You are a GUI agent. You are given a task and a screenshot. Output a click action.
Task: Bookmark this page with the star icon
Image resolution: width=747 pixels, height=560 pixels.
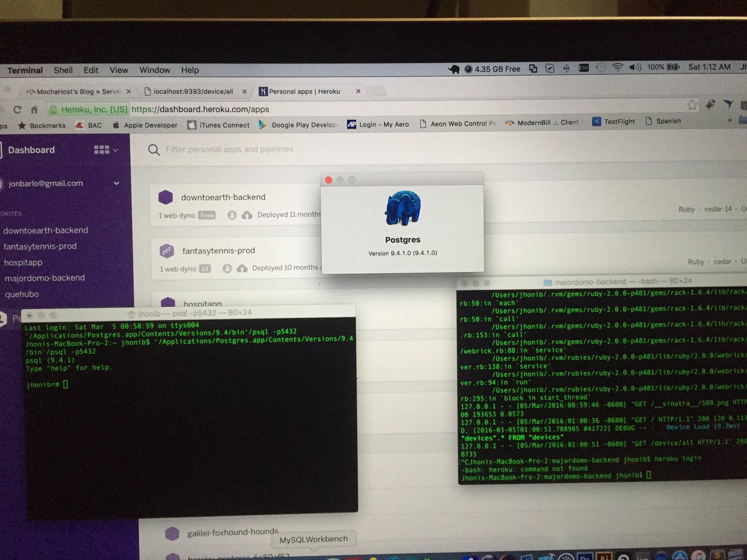click(x=692, y=105)
